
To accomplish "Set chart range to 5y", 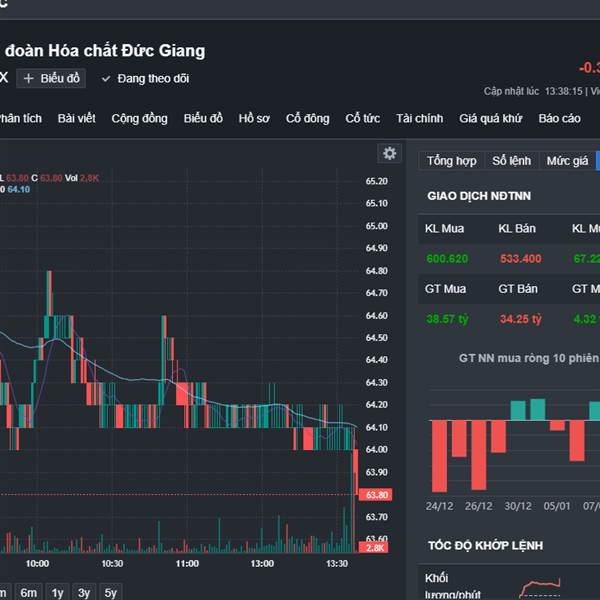I will [110, 592].
